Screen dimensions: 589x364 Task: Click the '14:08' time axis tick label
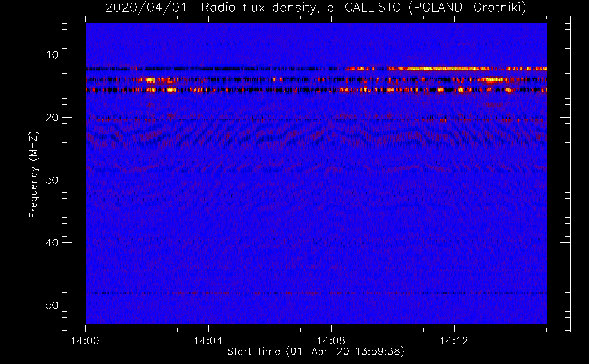[331, 341]
